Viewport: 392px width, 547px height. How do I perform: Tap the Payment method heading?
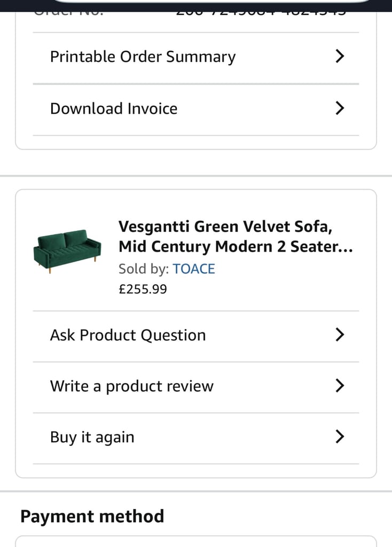click(x=92, y=517)
